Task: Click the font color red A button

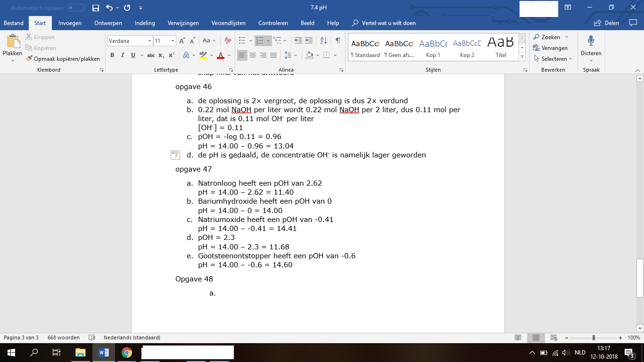Action: (x=220, y=55)
